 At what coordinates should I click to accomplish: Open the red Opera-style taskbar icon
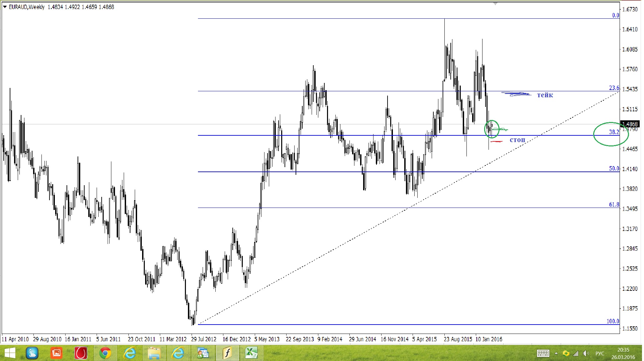[81, 353]
